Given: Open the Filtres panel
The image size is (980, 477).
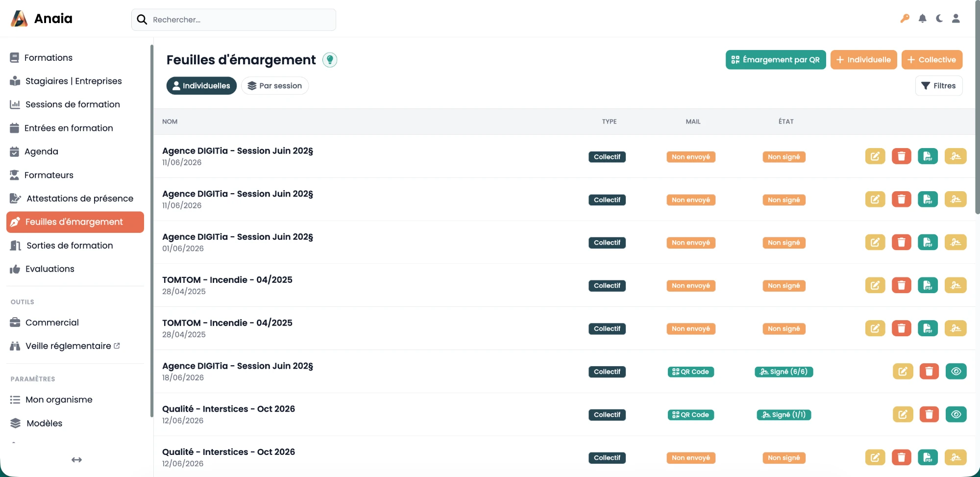Looking at the screenshot, I should pos(938,86).
